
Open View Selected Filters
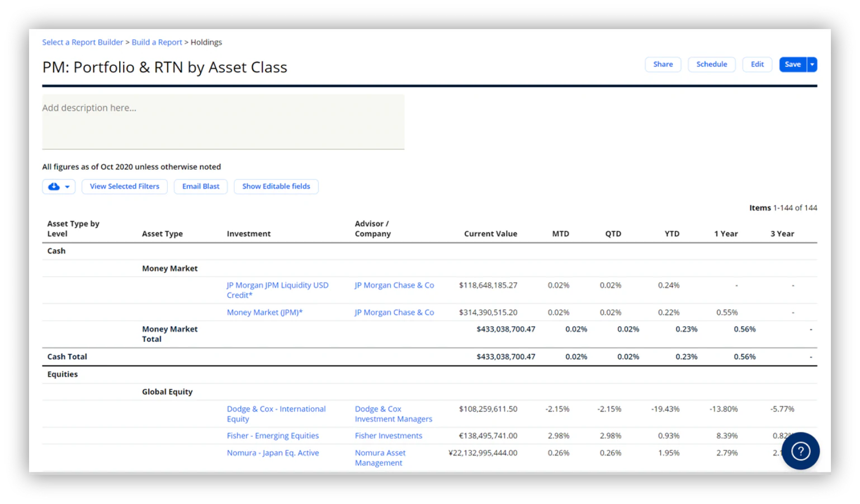125,187
